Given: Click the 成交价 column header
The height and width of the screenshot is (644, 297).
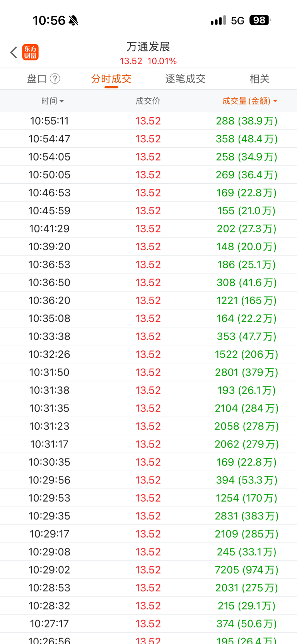Looking at the screenshot, I should (x=148, y=101).
